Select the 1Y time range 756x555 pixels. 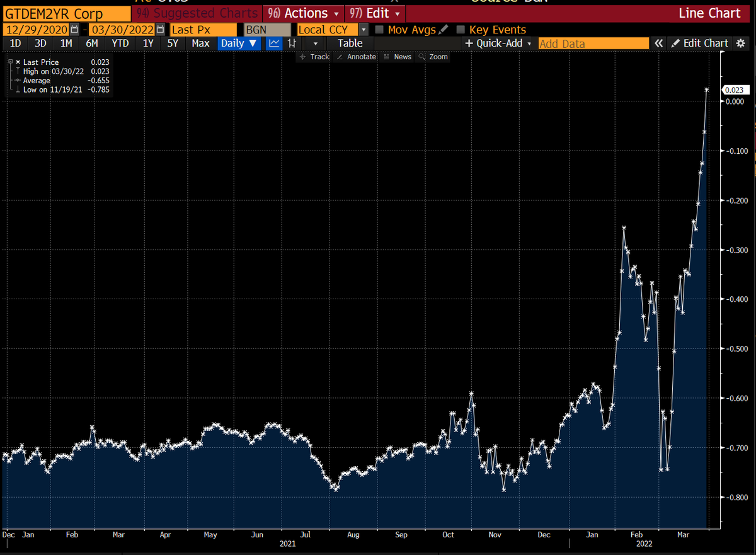point(148,43)
